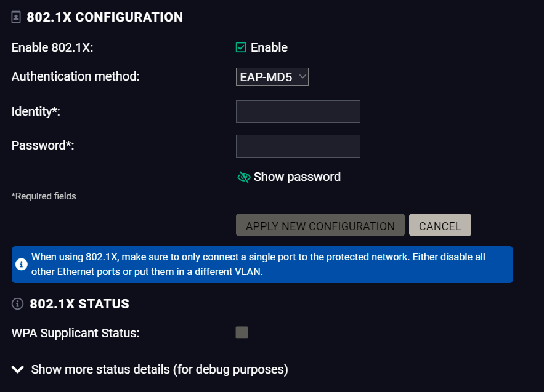Click the Enable label next to checkbox
This screenshot has height=392, width=544.
[x=269, y=47]
